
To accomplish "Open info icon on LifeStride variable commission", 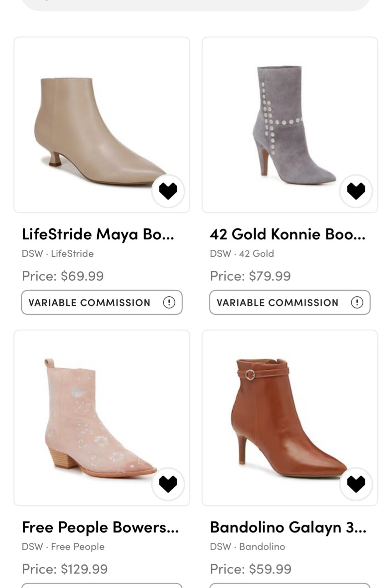I will (x=169, y=303).
